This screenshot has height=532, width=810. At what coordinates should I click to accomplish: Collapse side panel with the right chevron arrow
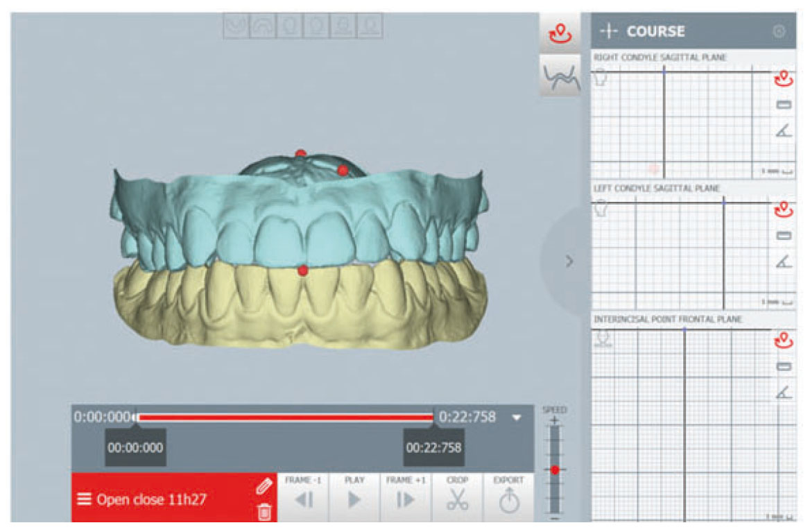point(569,261)
